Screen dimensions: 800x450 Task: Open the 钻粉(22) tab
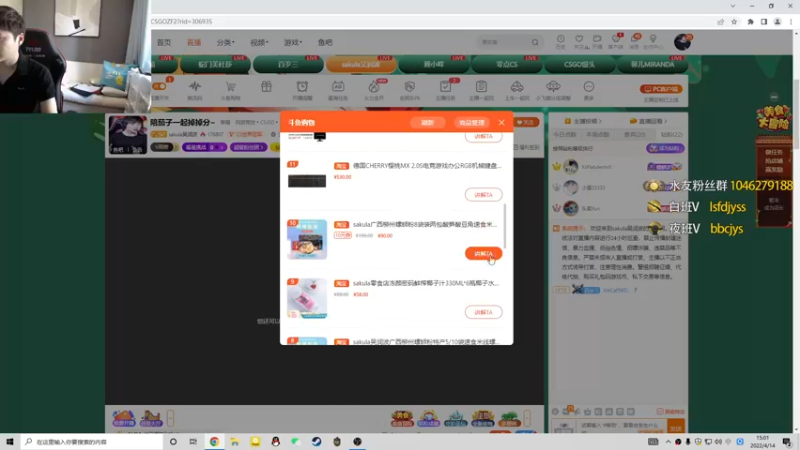(671, 134)
